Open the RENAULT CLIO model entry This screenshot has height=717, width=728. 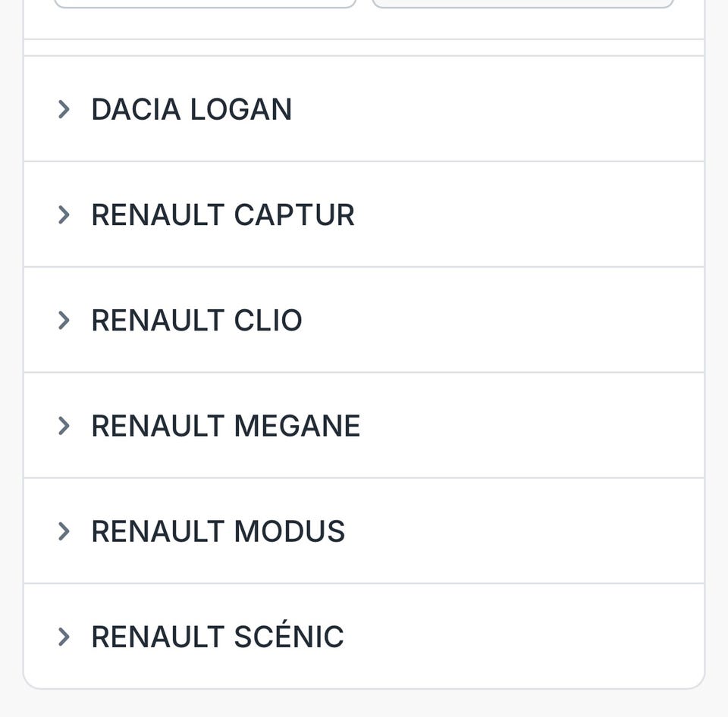coord(196,320)
